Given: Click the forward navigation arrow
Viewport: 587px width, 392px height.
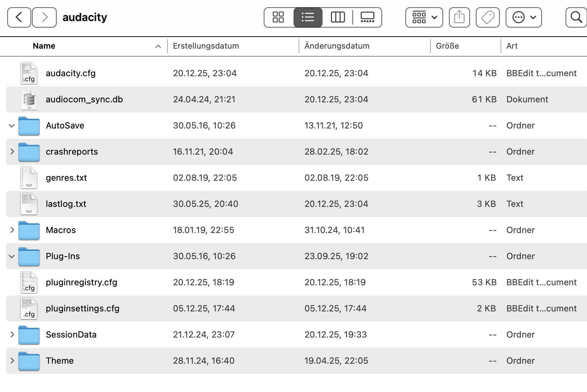Looking at the screenshot, I should click(44, 17).
